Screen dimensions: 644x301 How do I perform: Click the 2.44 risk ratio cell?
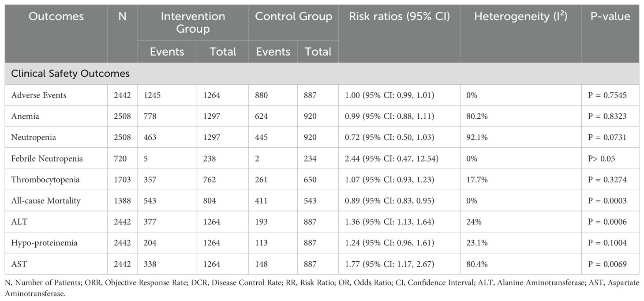[391, 158]
